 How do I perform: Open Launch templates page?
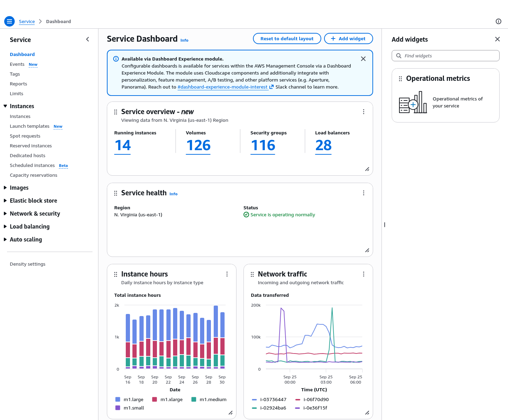tap(29, 126)
